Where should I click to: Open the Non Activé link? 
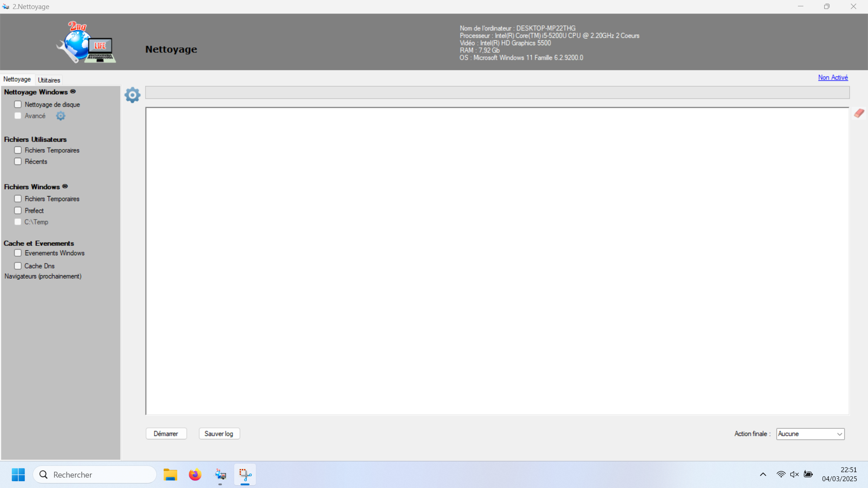click(x=833, y=78)
